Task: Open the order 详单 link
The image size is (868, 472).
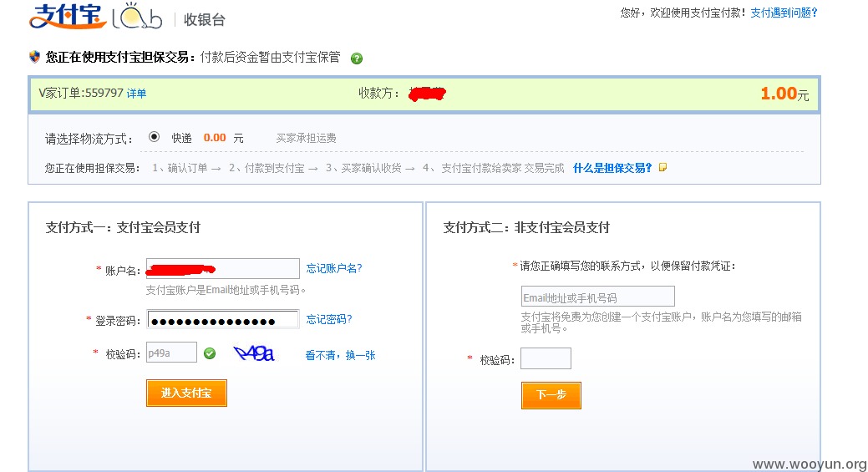Action: coord(136,94)
